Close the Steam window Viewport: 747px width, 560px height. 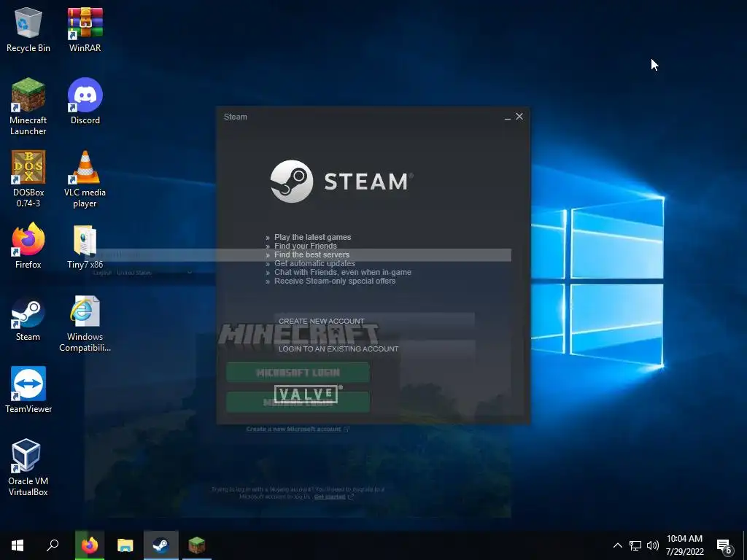click(x=519, y=117)
